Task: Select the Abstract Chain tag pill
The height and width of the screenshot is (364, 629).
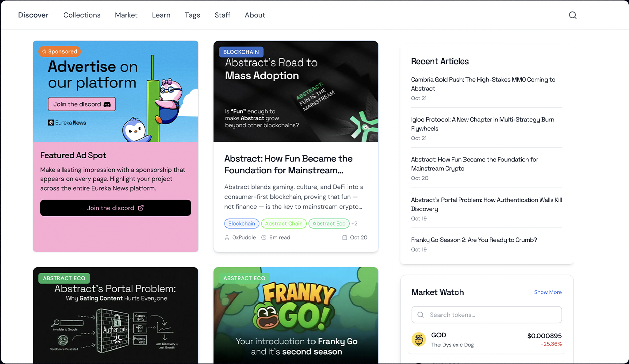Action: click(x=284, y=223)
